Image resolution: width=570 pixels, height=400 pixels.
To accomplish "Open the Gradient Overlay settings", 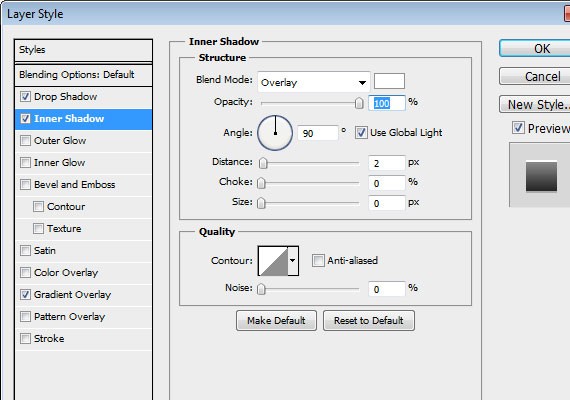I will (72, 295).
